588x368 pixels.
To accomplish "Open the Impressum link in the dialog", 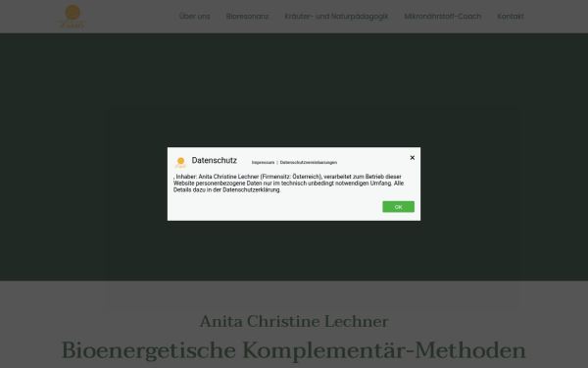I will [263, 163].
